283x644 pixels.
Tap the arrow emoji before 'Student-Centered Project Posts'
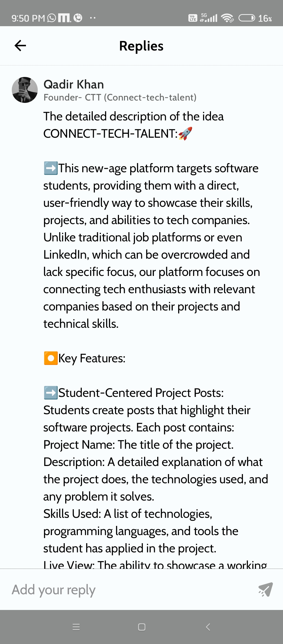[x=51, y=393]
